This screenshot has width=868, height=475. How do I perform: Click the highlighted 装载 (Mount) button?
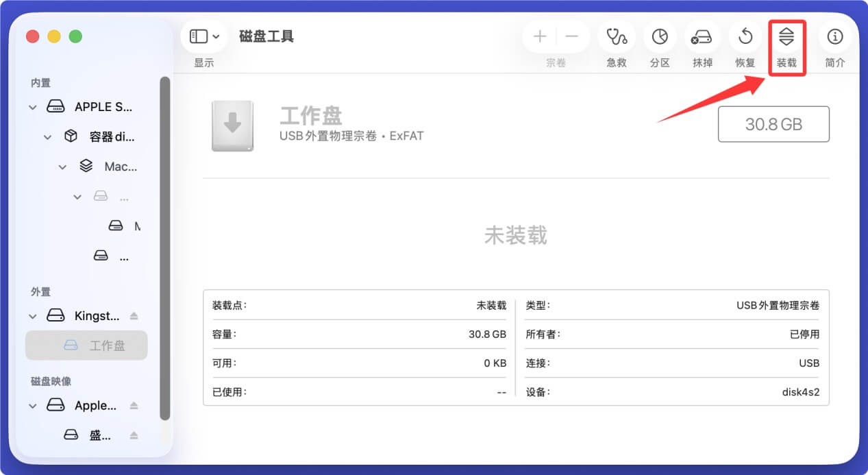click(x=786, y=37)
